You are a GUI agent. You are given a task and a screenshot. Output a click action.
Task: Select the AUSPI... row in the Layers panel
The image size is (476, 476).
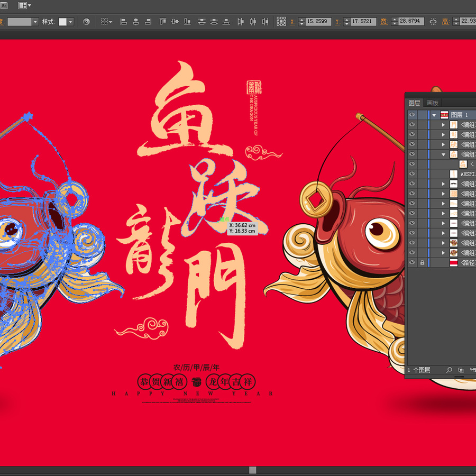[442, 174]
